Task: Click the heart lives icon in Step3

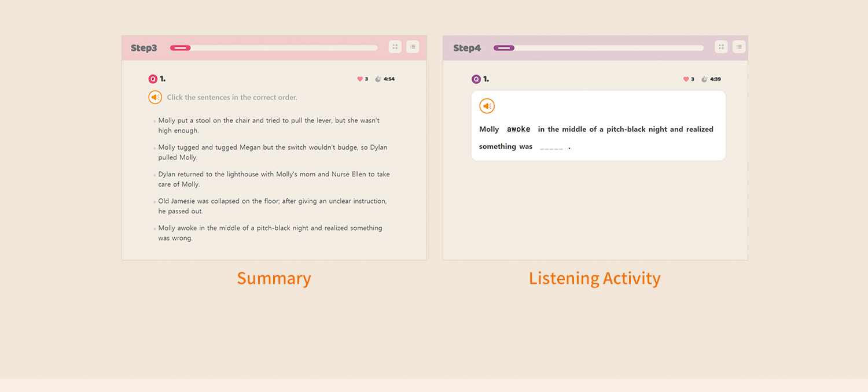Action: [360, 79]
